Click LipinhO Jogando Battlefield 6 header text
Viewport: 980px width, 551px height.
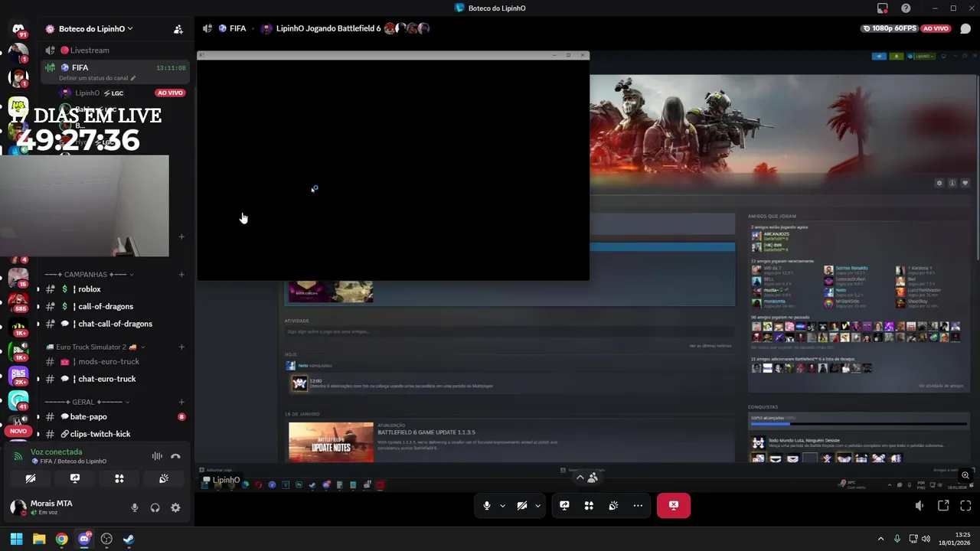tap(328, 28)
